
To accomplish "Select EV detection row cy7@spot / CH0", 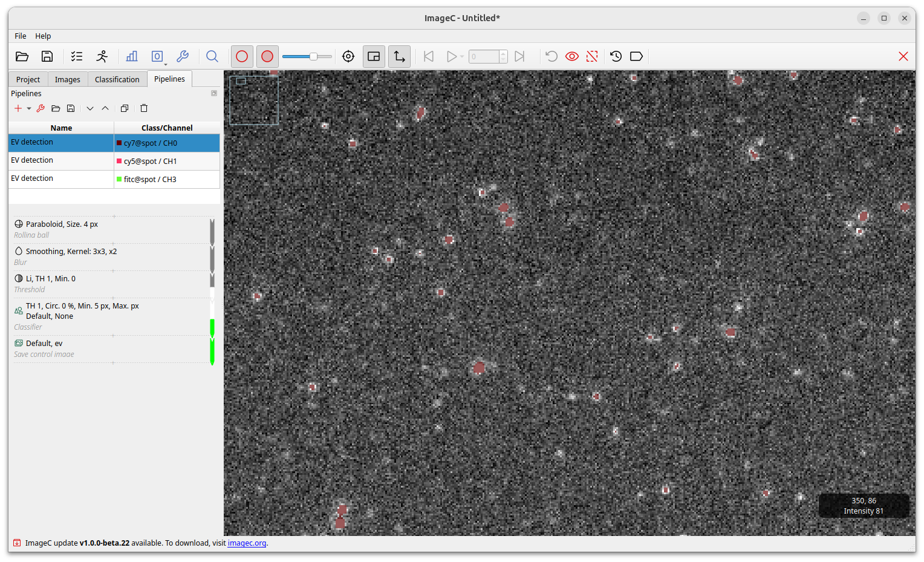I will (x=114, y=143).
